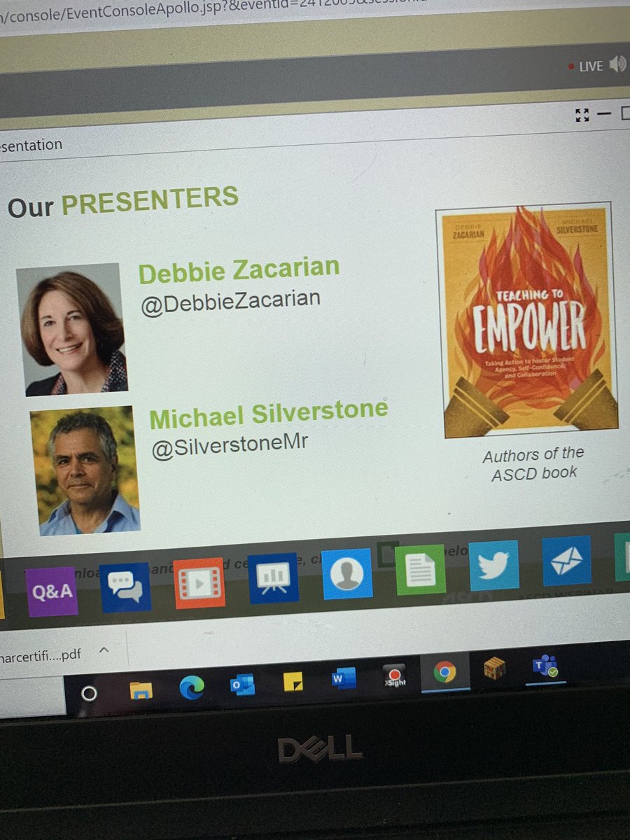The image size is (630, 840).
Task: Click the LIVE status indicator
Action: coord(585,66)
